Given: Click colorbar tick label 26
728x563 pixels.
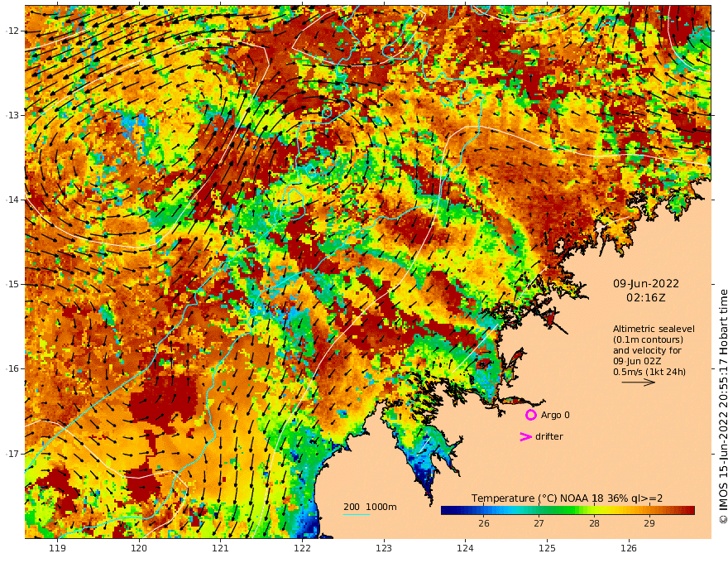Looking at the screenshot, I should tap(484, 523).
